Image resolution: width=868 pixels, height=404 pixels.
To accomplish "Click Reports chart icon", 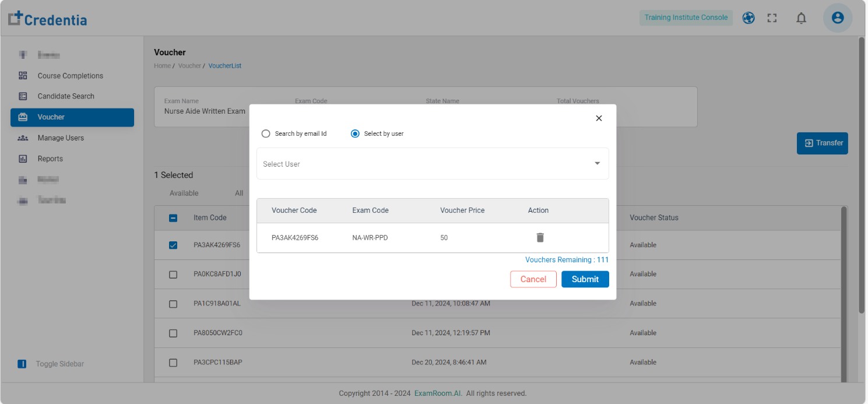I will (23, 159).
